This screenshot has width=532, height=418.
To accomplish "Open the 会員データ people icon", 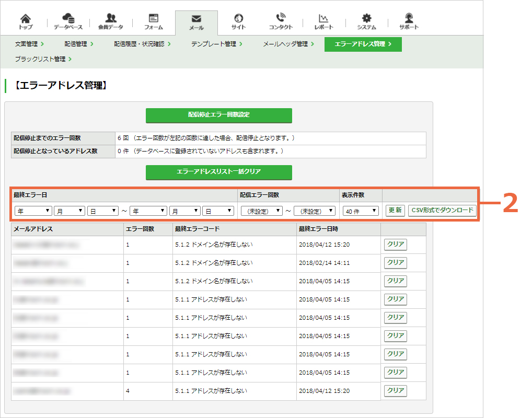I will pos(111,22).
